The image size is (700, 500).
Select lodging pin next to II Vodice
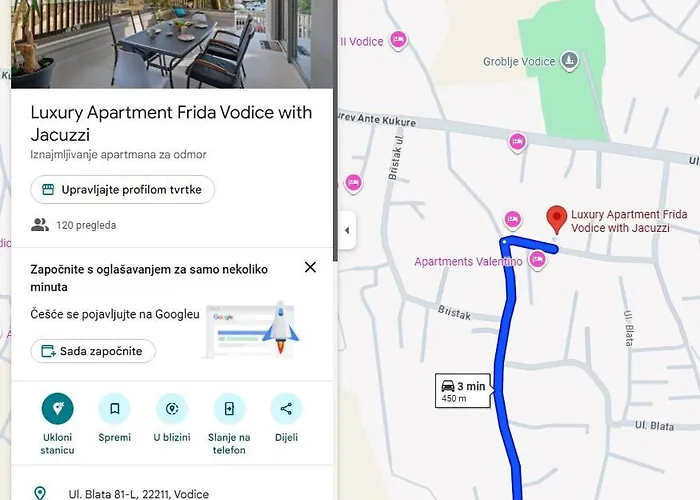coord(398,41)
